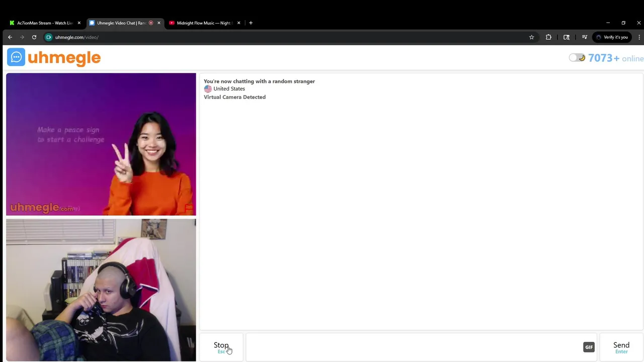The height and width of the screenshot is (362, 644).
Task: Switch to the Midnight Flow Music tab
Action: coord(204,23)
